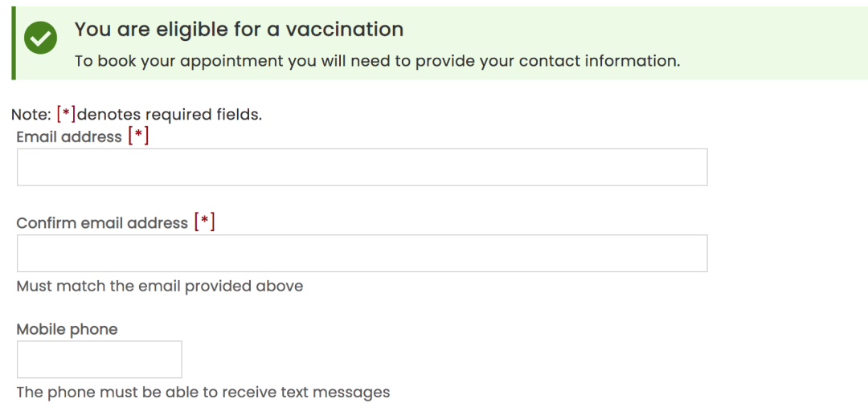Click the dark green left border of the banner

point(14,43)
